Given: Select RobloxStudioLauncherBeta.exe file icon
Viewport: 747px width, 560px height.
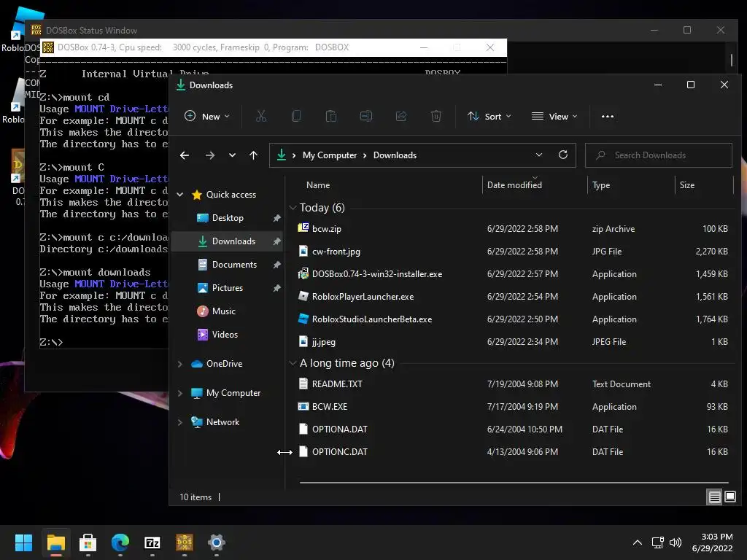Looking at the screenshot, I should 303,319.
